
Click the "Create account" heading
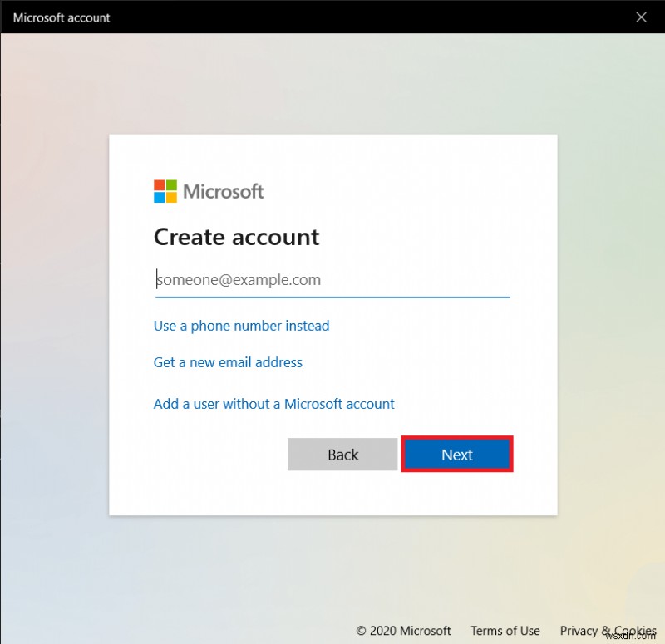(236, 237)
